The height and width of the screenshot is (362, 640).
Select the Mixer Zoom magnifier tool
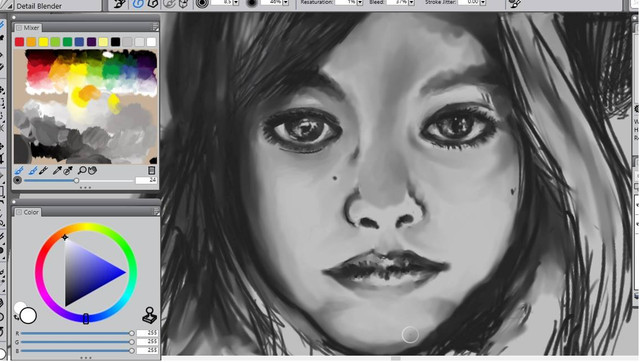click(x=82, y=170)
